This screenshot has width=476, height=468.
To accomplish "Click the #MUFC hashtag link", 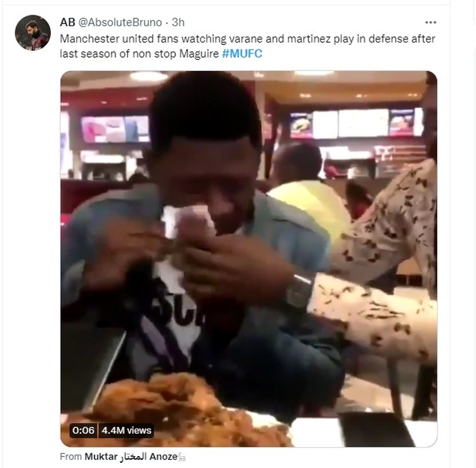I will (242, 53).
